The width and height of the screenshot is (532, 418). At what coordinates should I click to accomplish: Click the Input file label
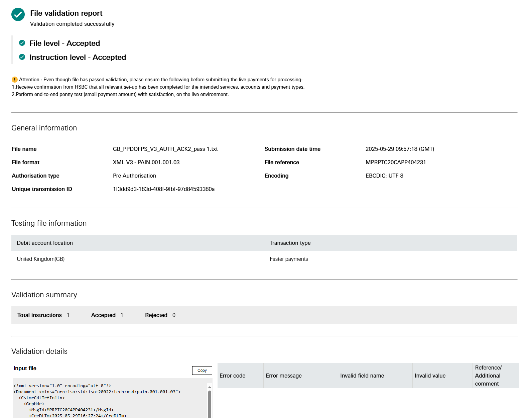[x=25, y=368]
